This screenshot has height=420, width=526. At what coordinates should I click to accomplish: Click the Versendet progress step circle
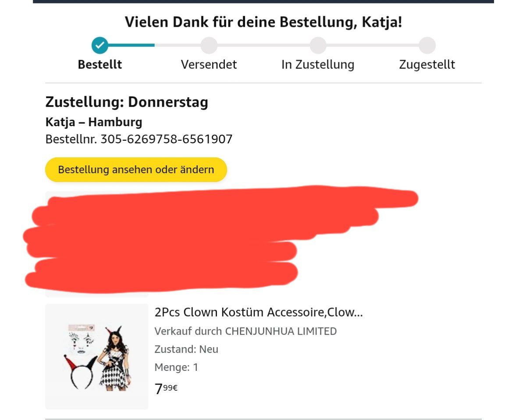[209, 45]
